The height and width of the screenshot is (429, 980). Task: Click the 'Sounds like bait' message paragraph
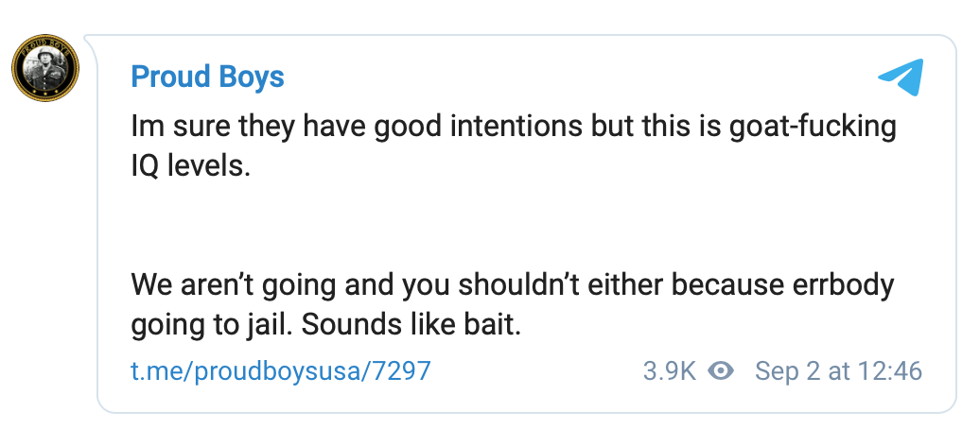[513, 304]
